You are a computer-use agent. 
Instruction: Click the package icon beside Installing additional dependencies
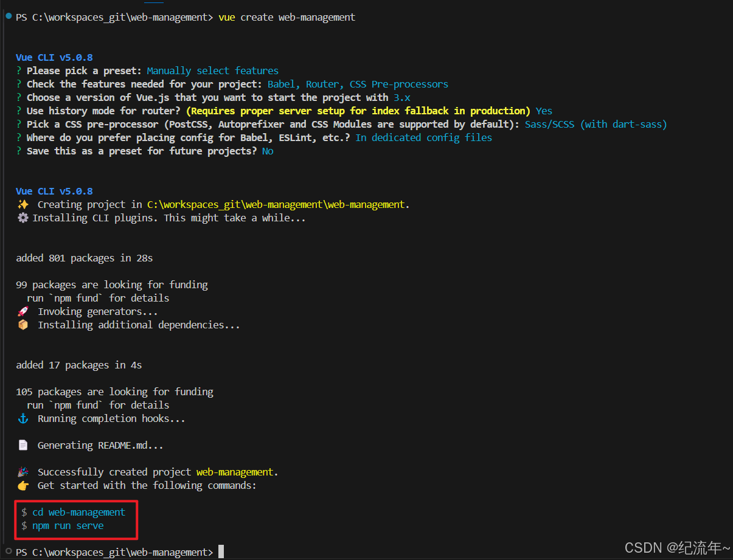[24, 324]
